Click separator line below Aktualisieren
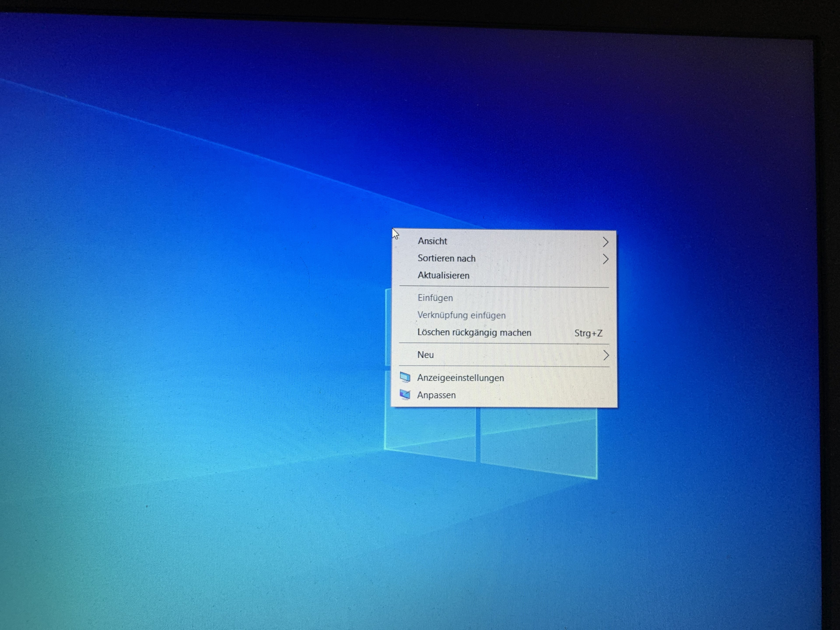Image resolution: width=840 pixels, height=630 pixels. (x=504, y=287)
